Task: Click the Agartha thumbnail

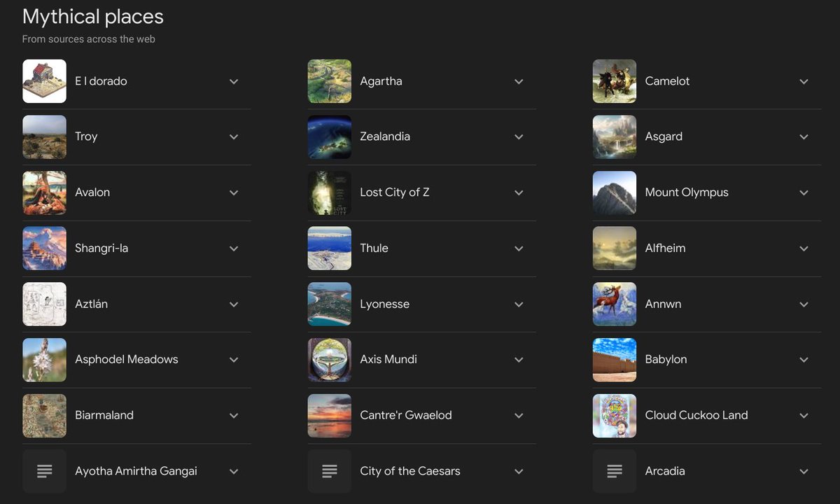Action: tap(329, 80)
